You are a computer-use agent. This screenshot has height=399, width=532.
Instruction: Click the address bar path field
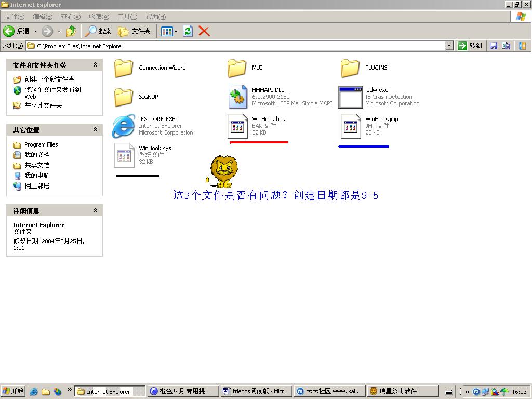(x=236, y=46)
